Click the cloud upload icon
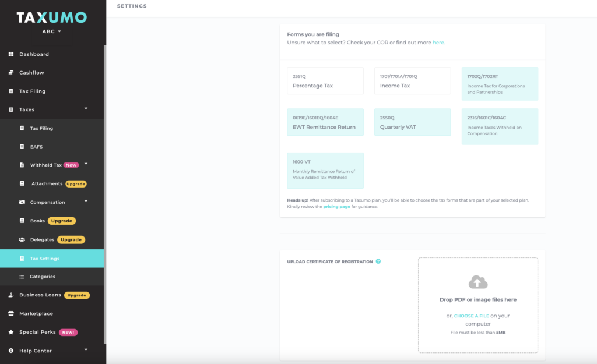This screenshot has height=364, width=597. pyautogui.click(x=477, y=282)
